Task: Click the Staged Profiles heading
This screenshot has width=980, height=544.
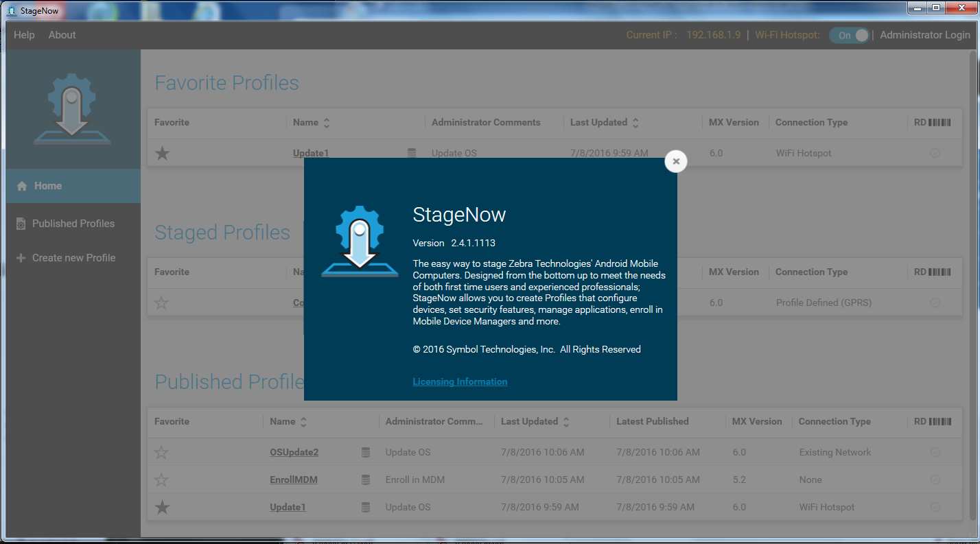Action: (222, 233)
